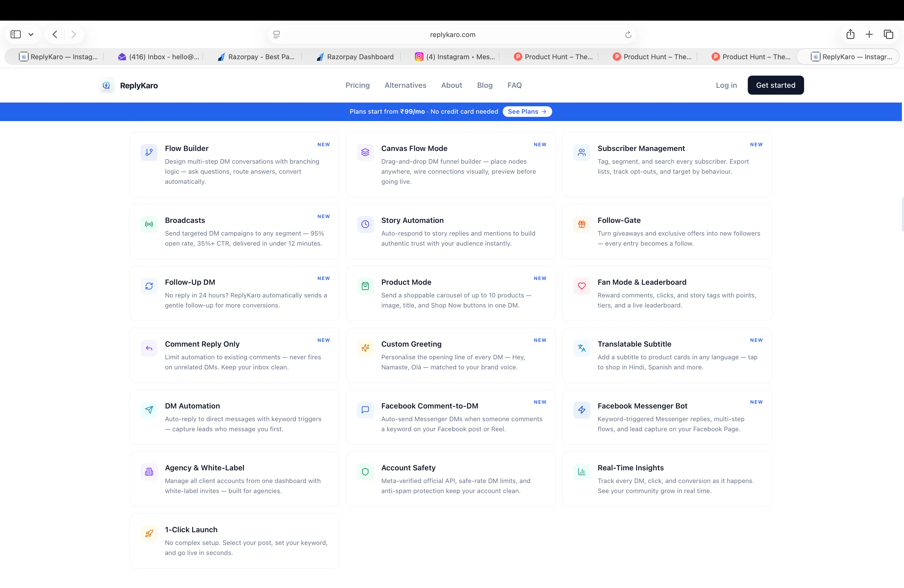Expand the sidebar dropdown chevron

[x=31, y=35]
